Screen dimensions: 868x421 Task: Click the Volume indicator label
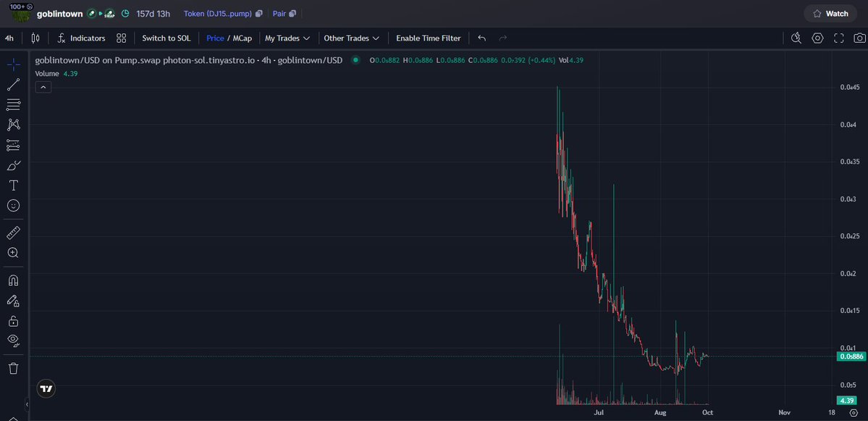point(47,73)
